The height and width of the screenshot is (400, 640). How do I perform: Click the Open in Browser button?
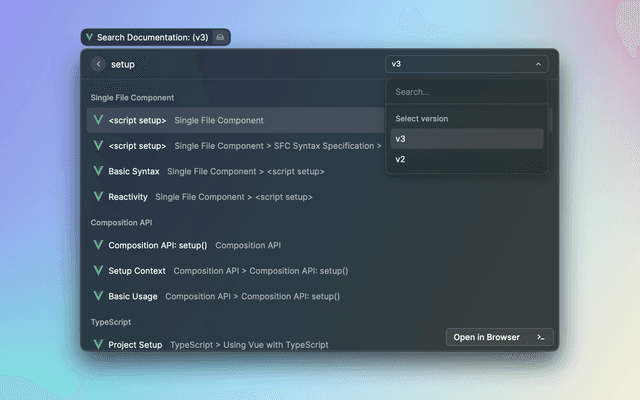point(487,337)
